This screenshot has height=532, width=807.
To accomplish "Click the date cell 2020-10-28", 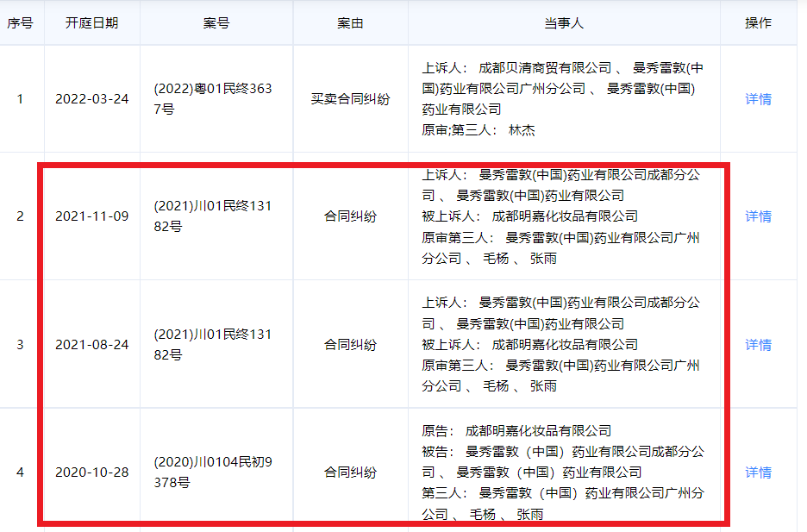I will (x=91, y=473).
